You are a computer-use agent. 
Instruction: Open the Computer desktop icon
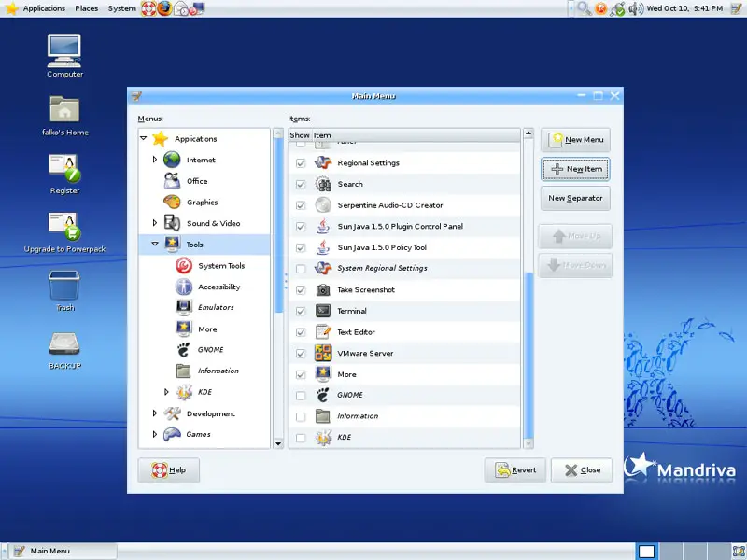pos(64,55)
